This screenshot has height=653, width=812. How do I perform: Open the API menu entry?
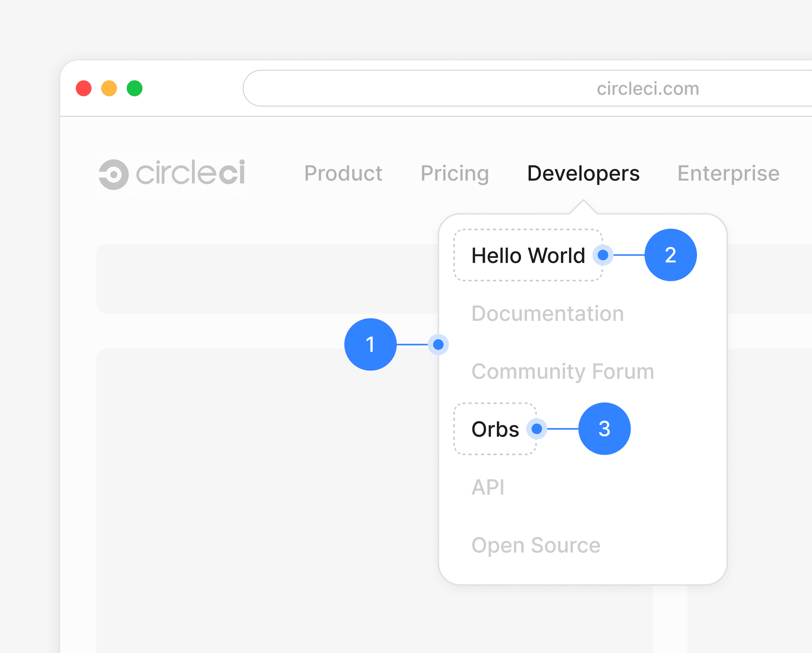(488, 487)
